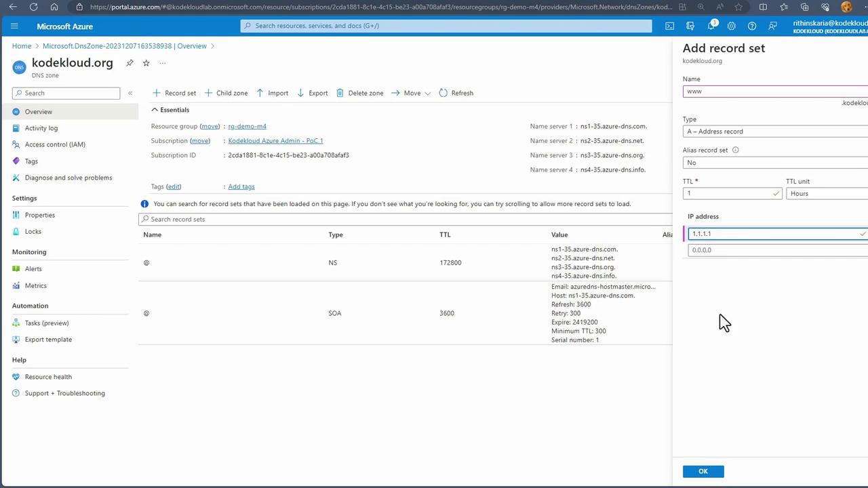
Task: Focus the global Azure search box
Action: 446,26
